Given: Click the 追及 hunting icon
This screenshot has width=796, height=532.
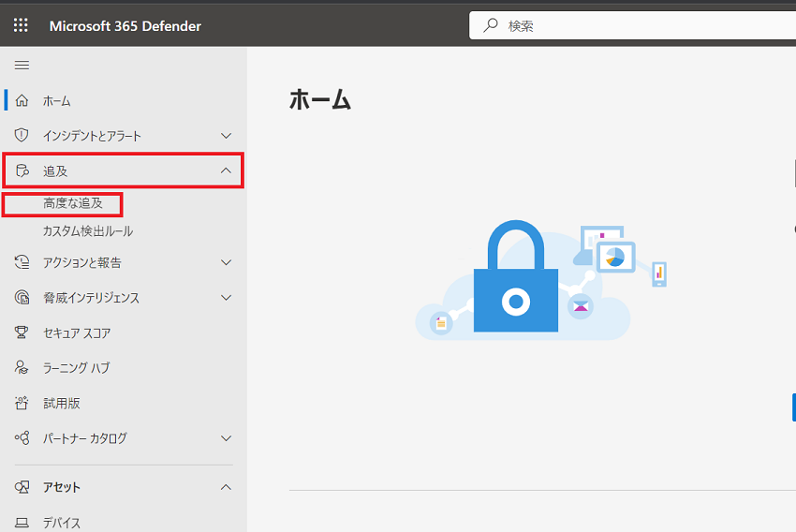Looking at the screenshot, I should (22, 170).
